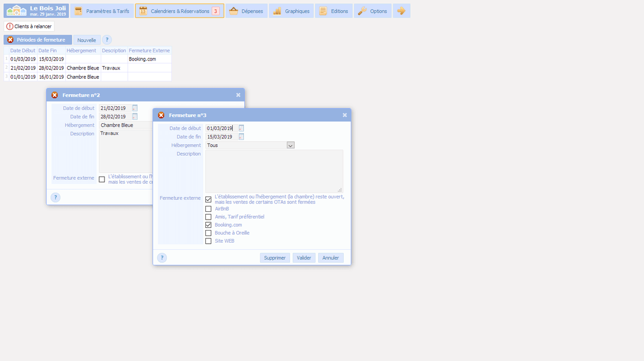Click into the Description text area
The image size is (644, 361).
pos(274,171)
